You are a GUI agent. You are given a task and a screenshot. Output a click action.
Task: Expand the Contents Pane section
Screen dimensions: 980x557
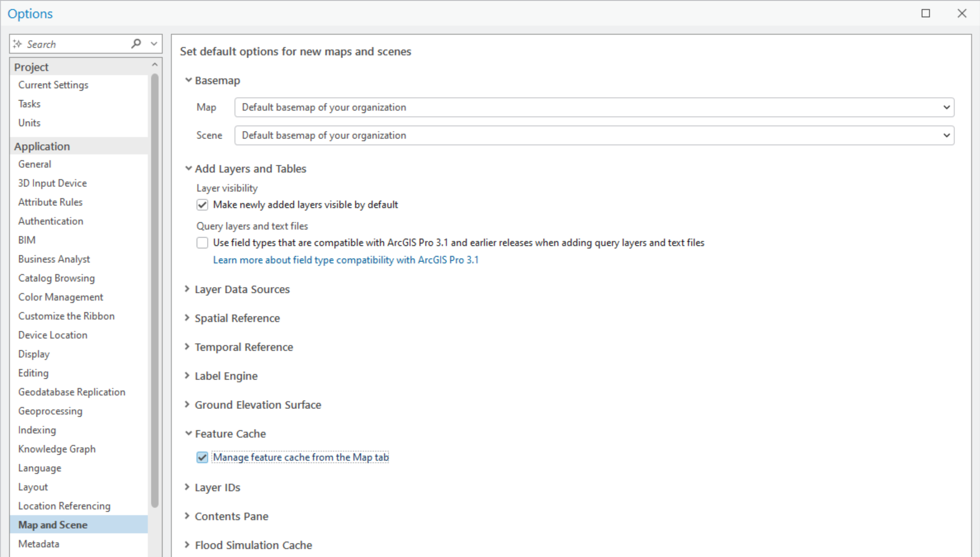click(187, 516)
